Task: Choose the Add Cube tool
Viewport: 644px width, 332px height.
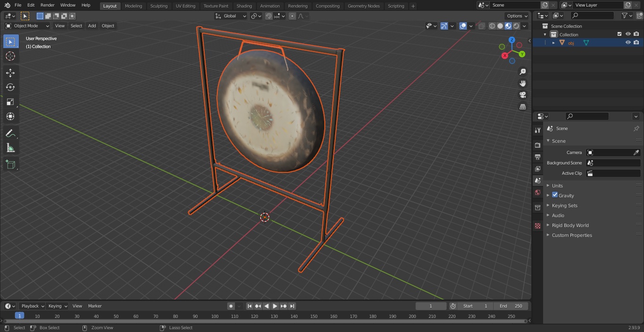Action: [10, 165]
